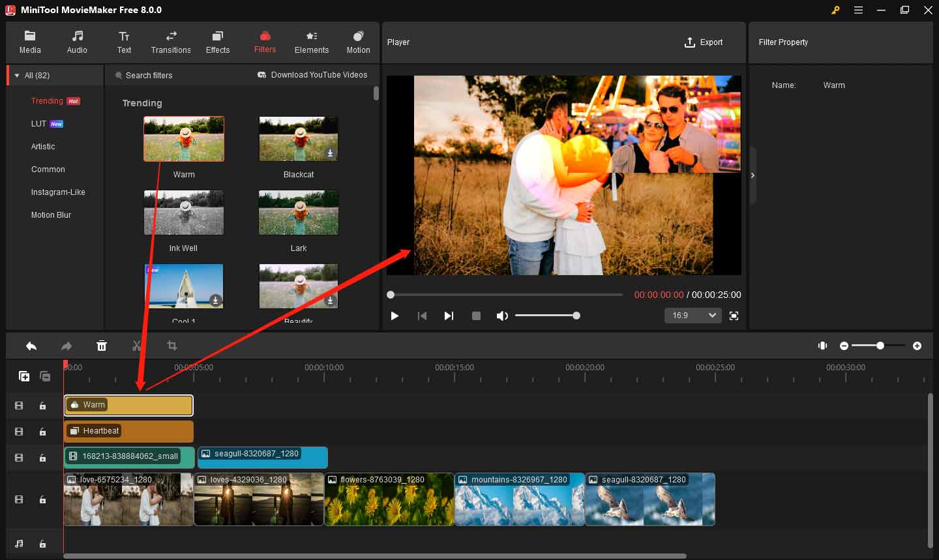Toggle timeline snapping icon
The height and width of the screenshot is (560, 939).
(822, 346)
